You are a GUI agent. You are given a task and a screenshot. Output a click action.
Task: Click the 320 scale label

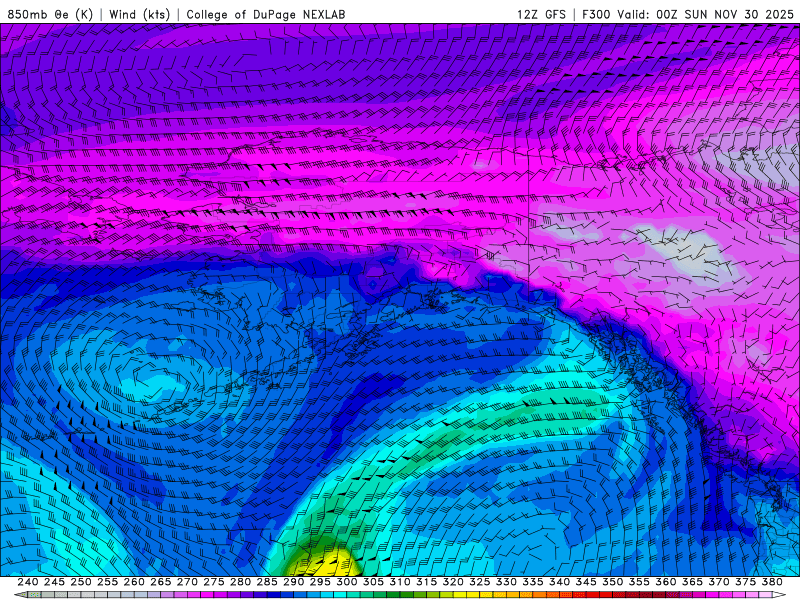click(453, 582)
